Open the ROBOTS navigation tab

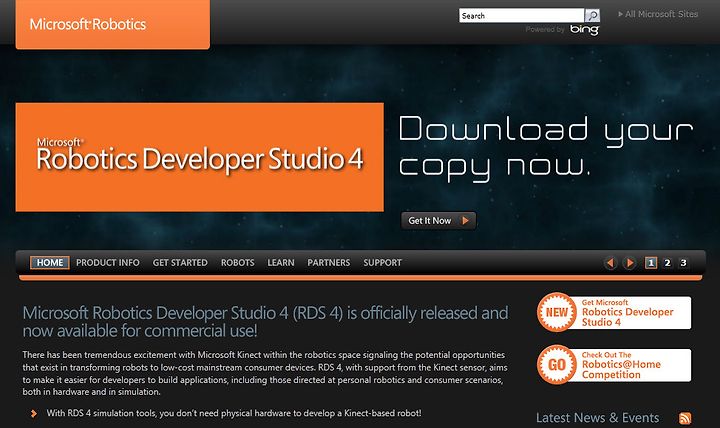pyautogui.click(x=237, y=263)
